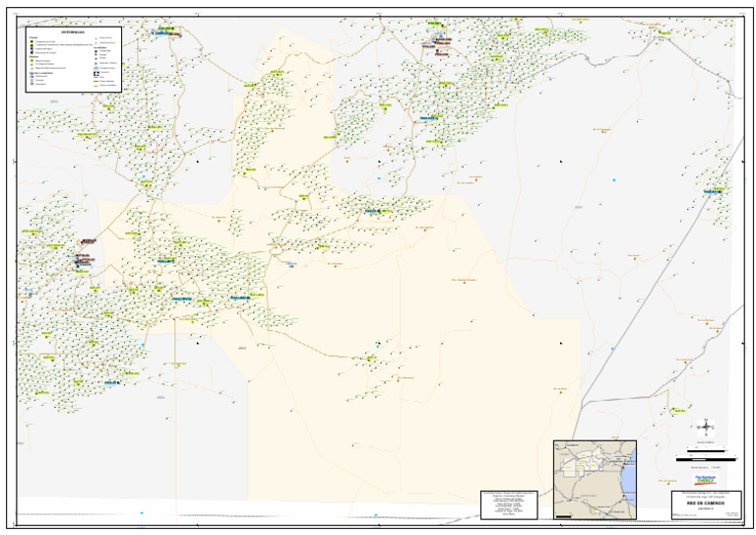Click the Pan American Energy logo

click(706, 479)
